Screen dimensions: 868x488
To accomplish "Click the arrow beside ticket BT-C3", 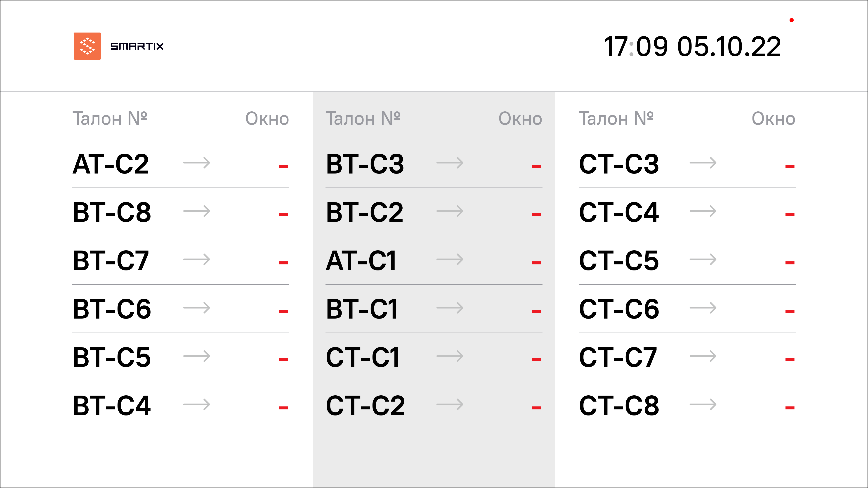I will coord(450,163).
